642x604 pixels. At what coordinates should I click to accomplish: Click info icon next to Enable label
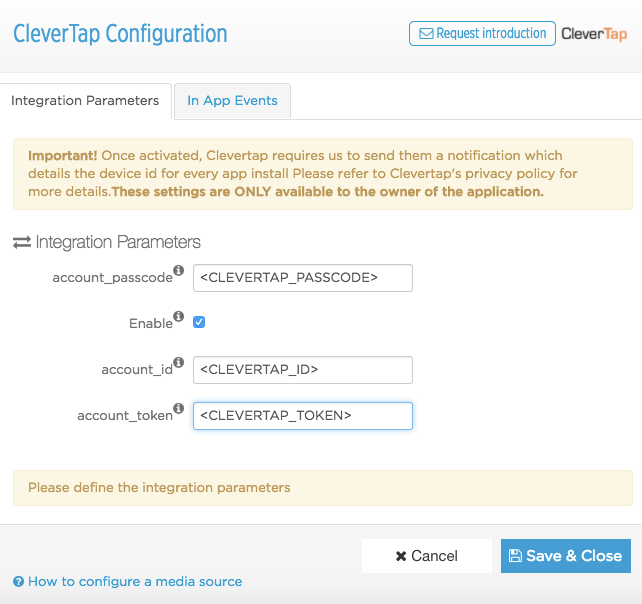click(179, 316)
